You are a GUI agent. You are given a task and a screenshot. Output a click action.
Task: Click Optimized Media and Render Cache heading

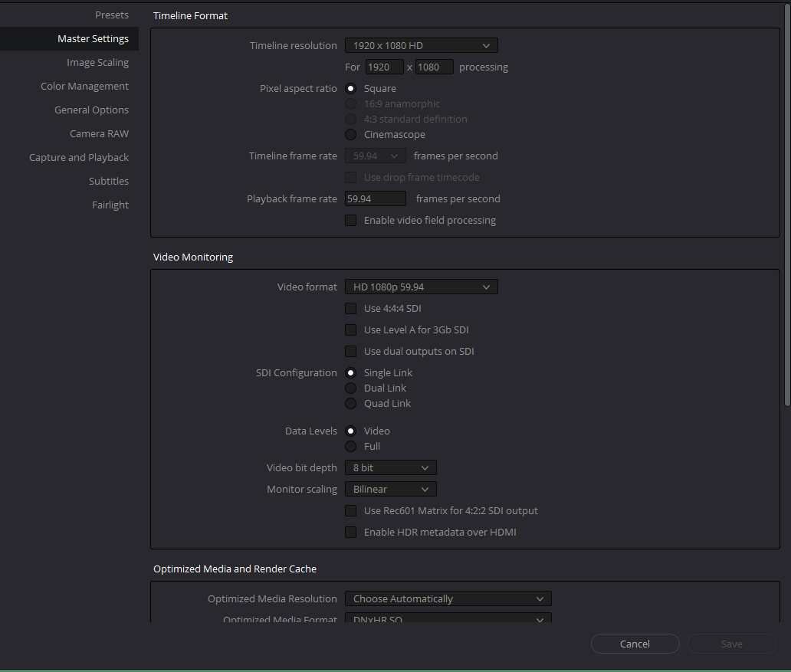coord(235,569)
